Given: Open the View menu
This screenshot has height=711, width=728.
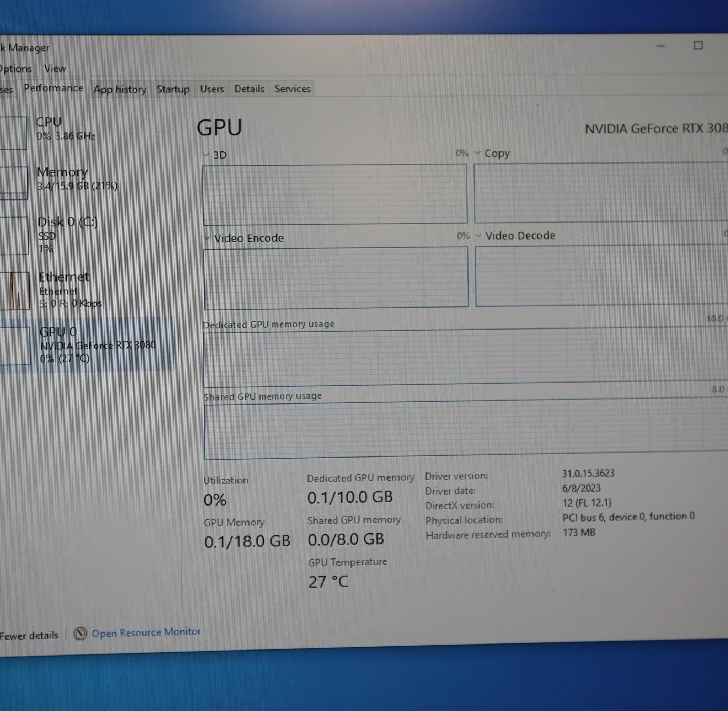Looking at the screenshot, I should coord(55,69).
